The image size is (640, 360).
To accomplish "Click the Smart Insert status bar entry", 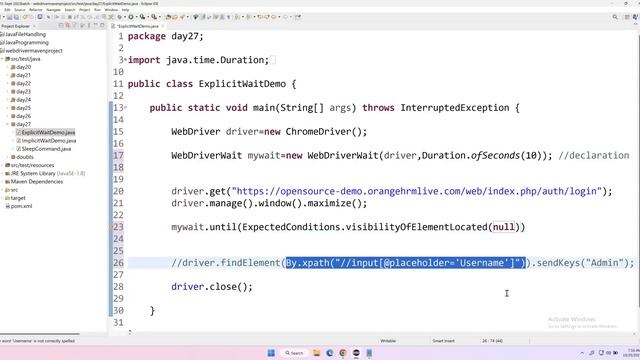I will 443,340.
